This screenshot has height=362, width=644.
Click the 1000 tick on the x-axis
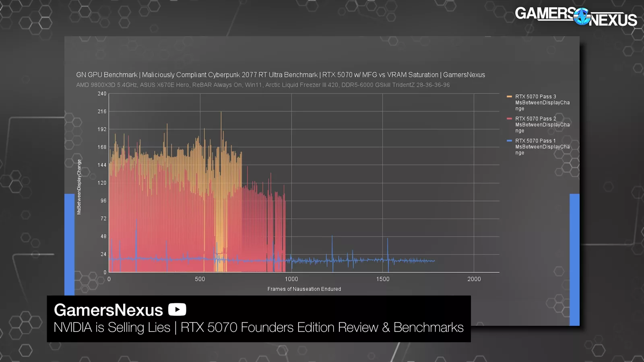291,279
